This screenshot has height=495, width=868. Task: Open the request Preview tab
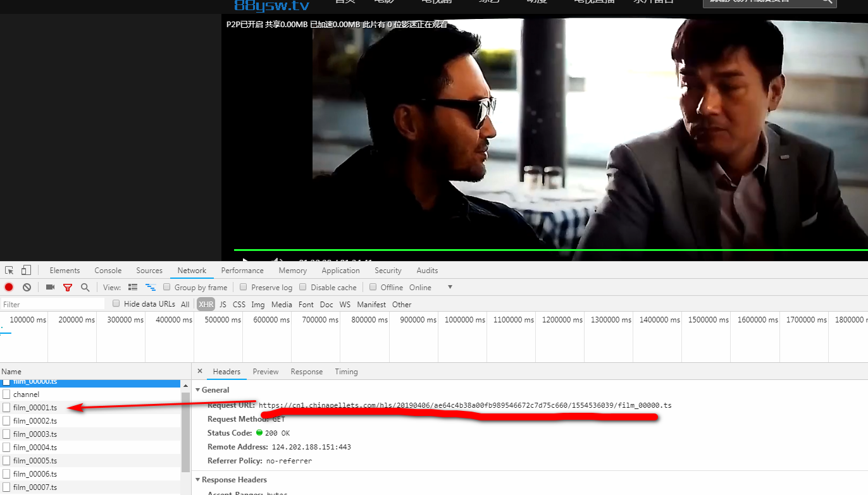coord(266,372)
